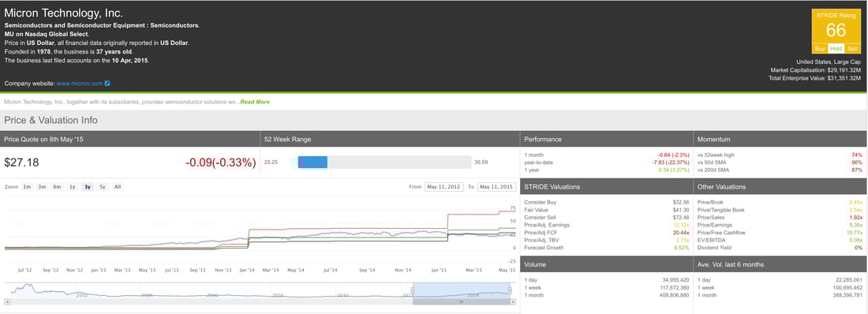Screen dimensions: 868x314
Task: Click the $27.18 price quote
Action: [x=21, y=163]
